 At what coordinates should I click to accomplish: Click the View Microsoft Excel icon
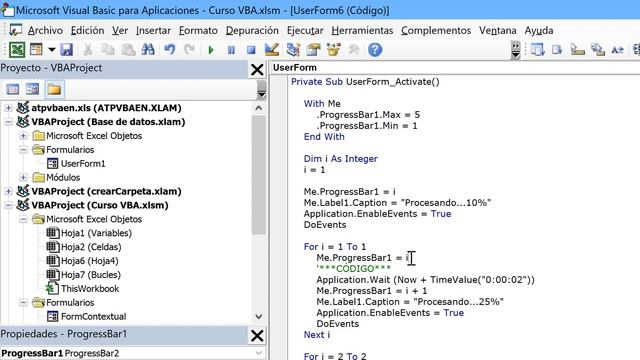click(17, 50)
